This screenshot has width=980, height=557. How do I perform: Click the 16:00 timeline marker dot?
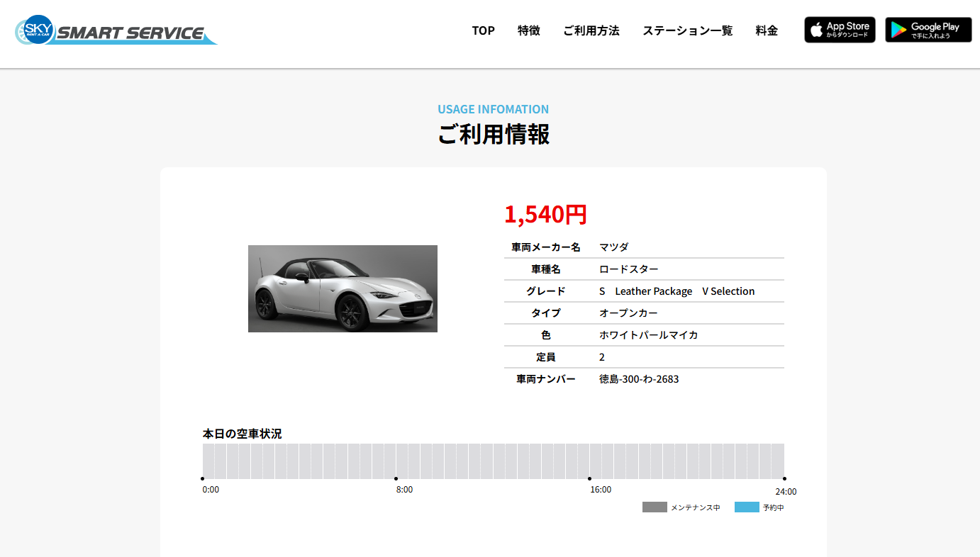tap(589, 478)
